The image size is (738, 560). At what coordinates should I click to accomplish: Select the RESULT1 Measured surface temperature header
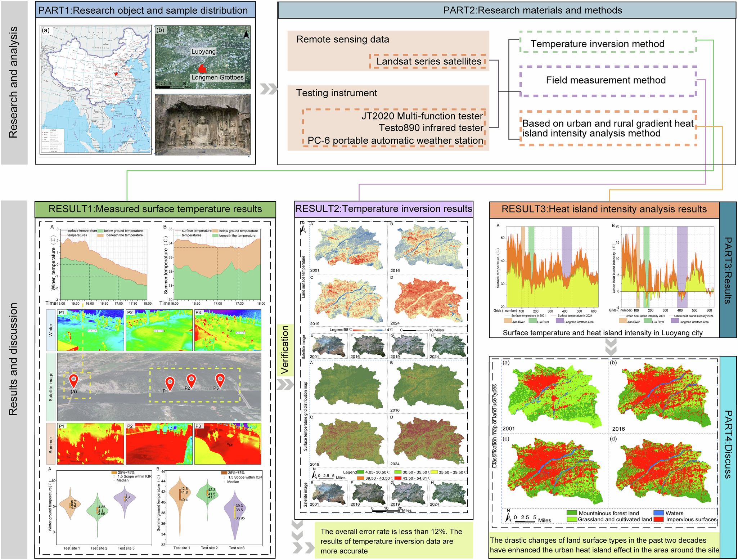[155, 209]
